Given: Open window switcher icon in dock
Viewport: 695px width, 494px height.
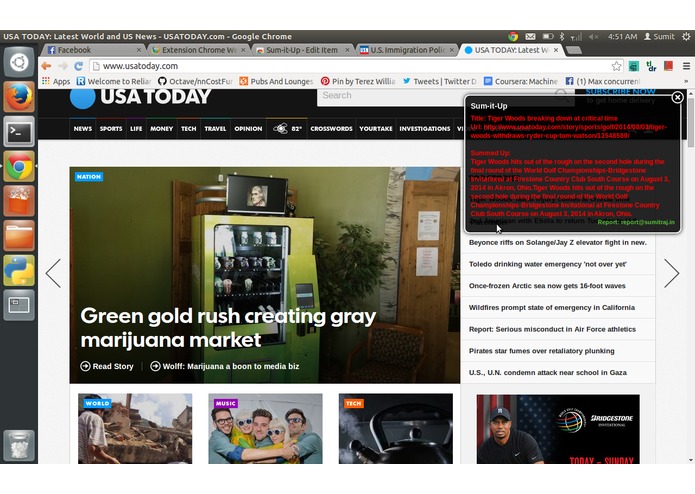Looking at the screenshot, I should coord(19,305).
